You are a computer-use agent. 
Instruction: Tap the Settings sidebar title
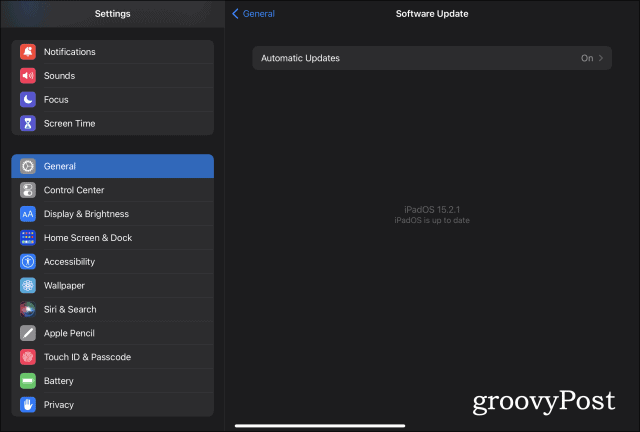point(113,13)
